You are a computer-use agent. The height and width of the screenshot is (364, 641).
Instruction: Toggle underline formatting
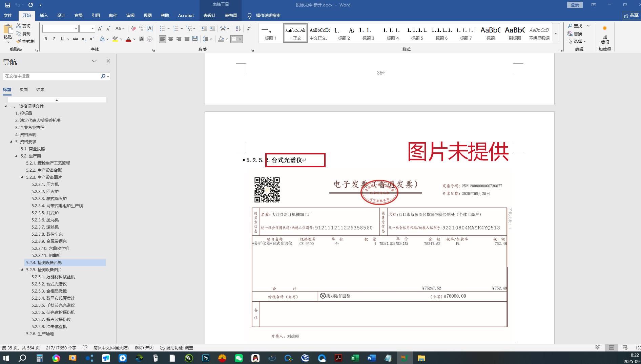click(62, 39)
